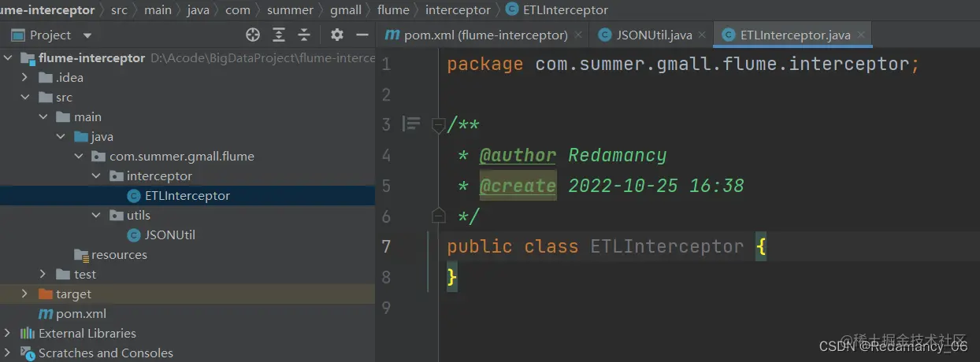Select the target folder row

(x=187, y=294)
